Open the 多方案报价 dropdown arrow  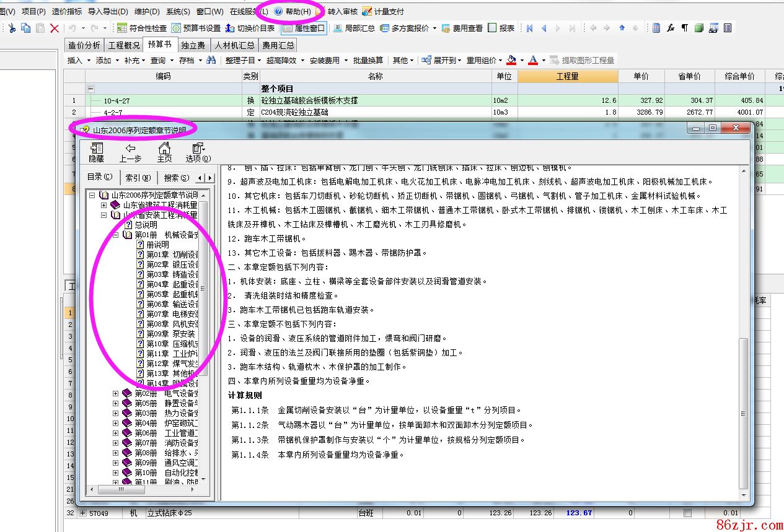pyautogui.click(x=434, y=28)
